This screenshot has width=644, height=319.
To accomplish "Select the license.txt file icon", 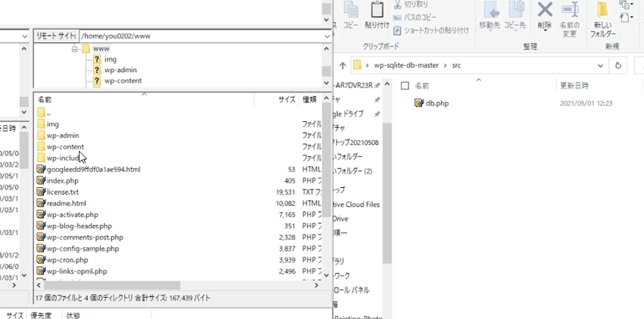I will (41, 192).
